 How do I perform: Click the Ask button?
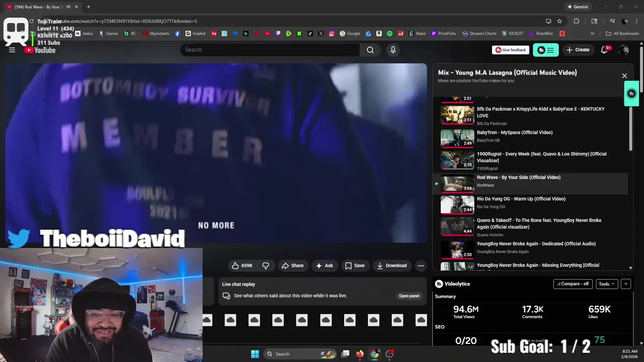(324, 265)
